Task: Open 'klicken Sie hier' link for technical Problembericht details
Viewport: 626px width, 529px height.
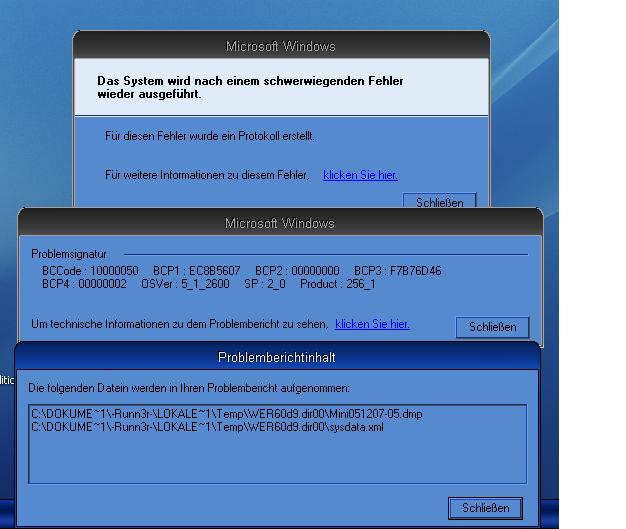Action: (x=372, y=324)
